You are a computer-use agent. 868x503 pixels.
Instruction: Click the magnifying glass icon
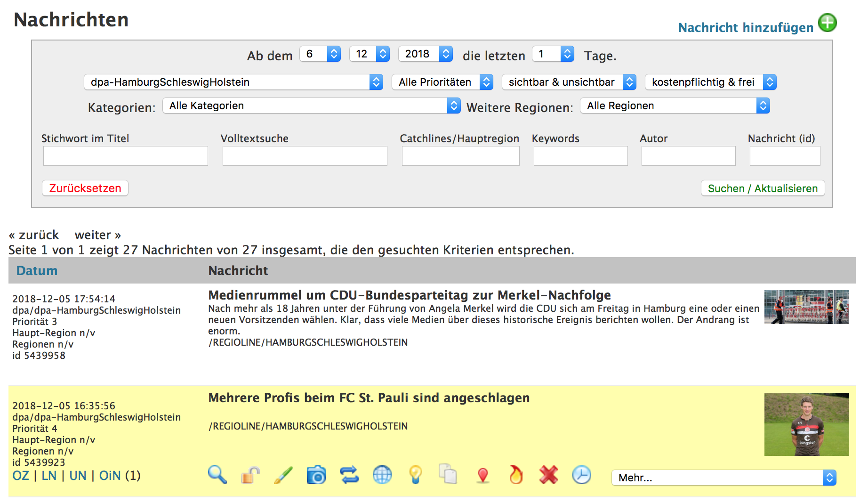click(217, 475)
